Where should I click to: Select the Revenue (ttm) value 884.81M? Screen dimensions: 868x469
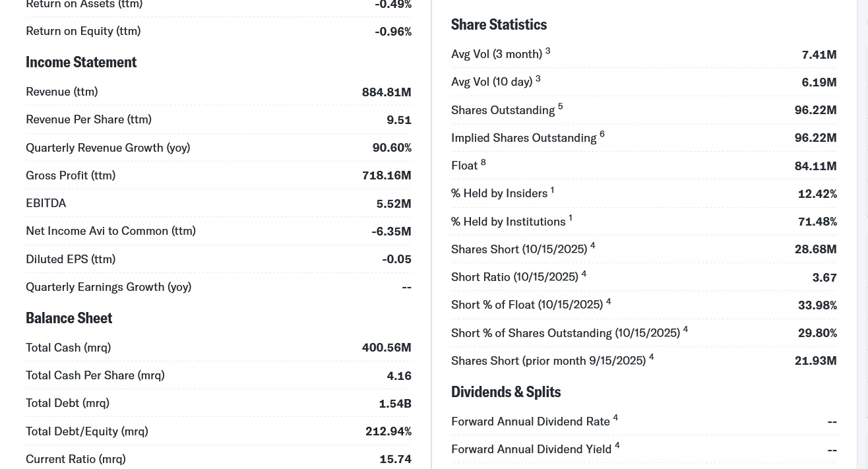point(387,92)
